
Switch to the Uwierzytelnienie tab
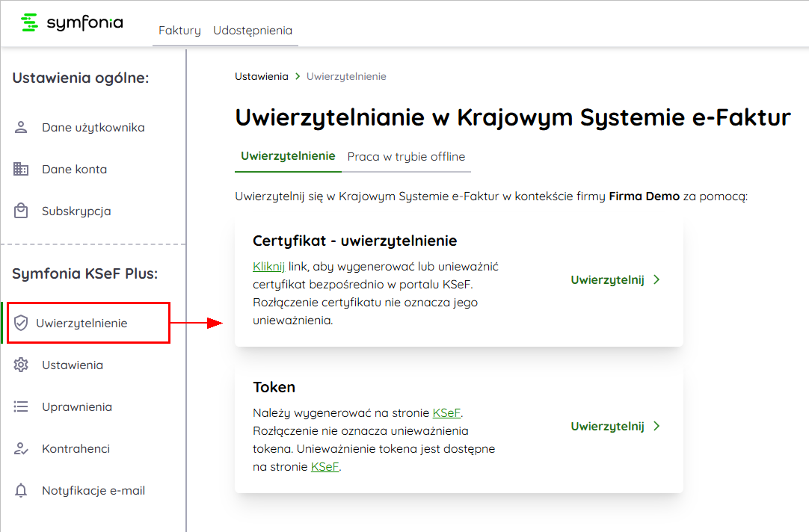pyautogui.click(x=288, y=156)
